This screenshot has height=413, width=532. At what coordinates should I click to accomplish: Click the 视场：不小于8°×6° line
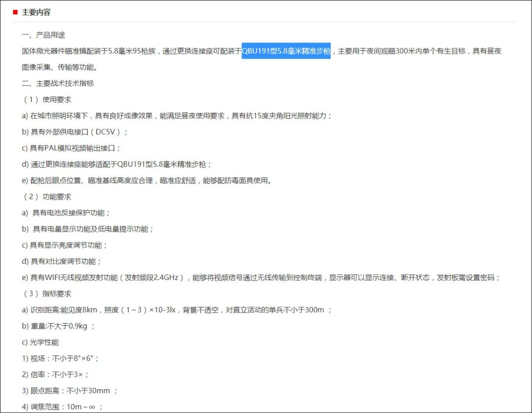pos(60,359)
